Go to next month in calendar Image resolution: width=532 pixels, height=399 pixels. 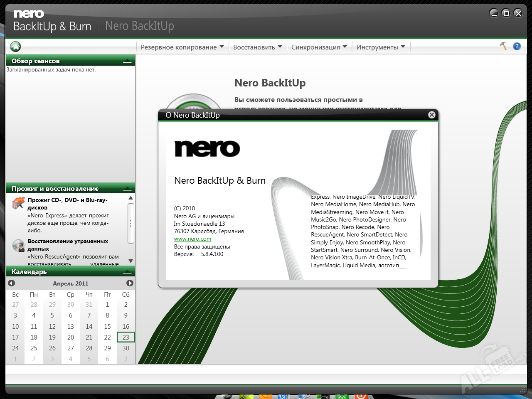(130, 283)
